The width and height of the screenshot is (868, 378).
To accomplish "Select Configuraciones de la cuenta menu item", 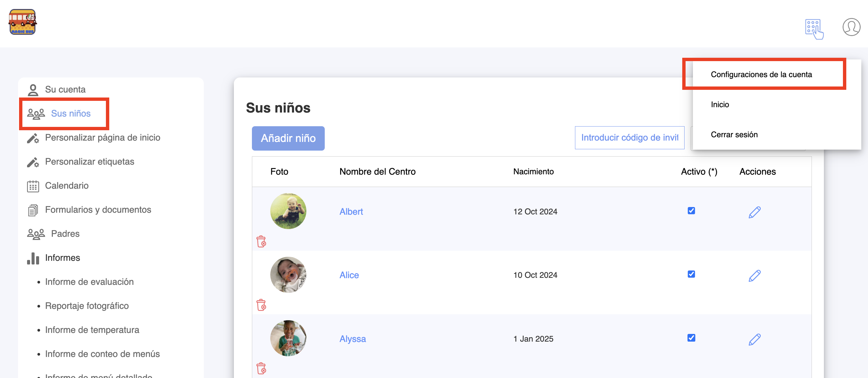I will point(761,74).
